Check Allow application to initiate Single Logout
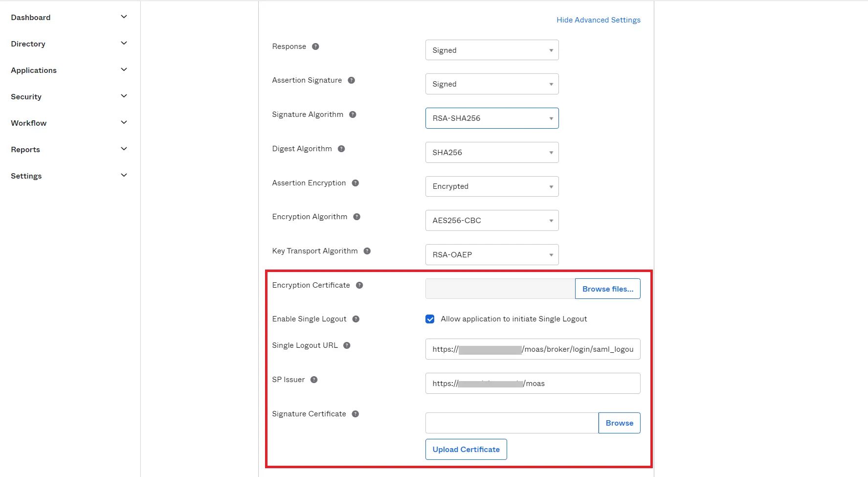 coord(429,318)
